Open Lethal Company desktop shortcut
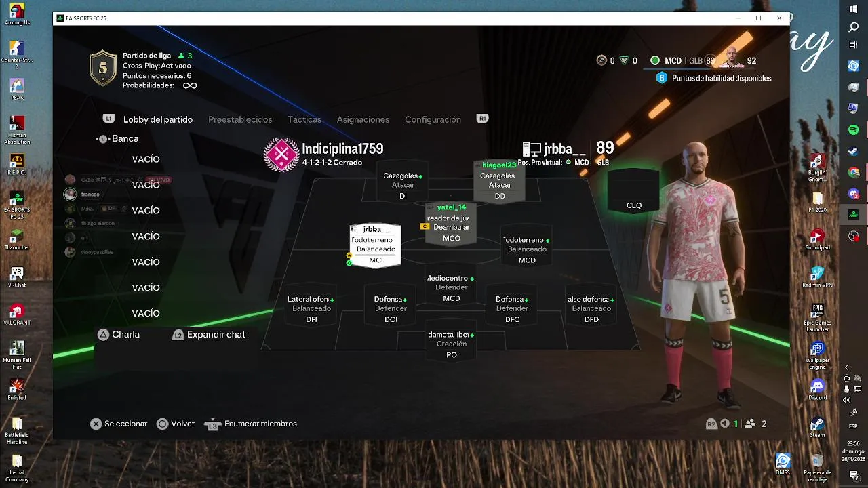This screenshot has height=488, width=868. point(17,468)
